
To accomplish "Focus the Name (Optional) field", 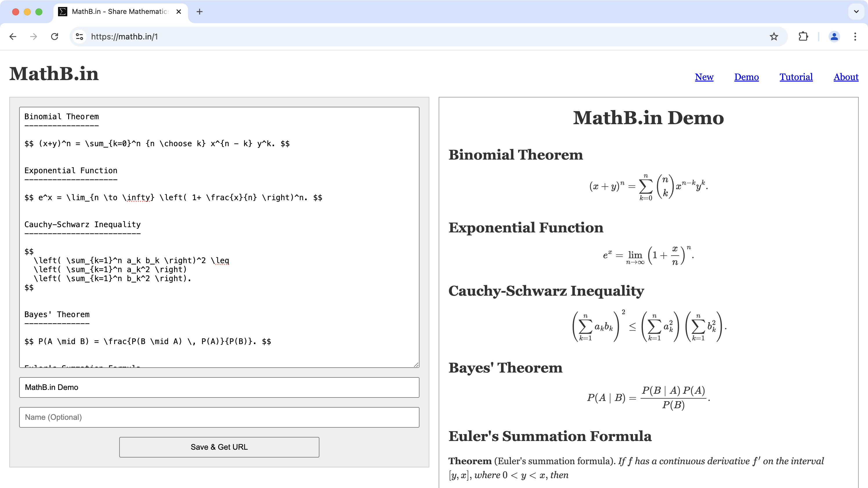I will [x=219, y=417].
